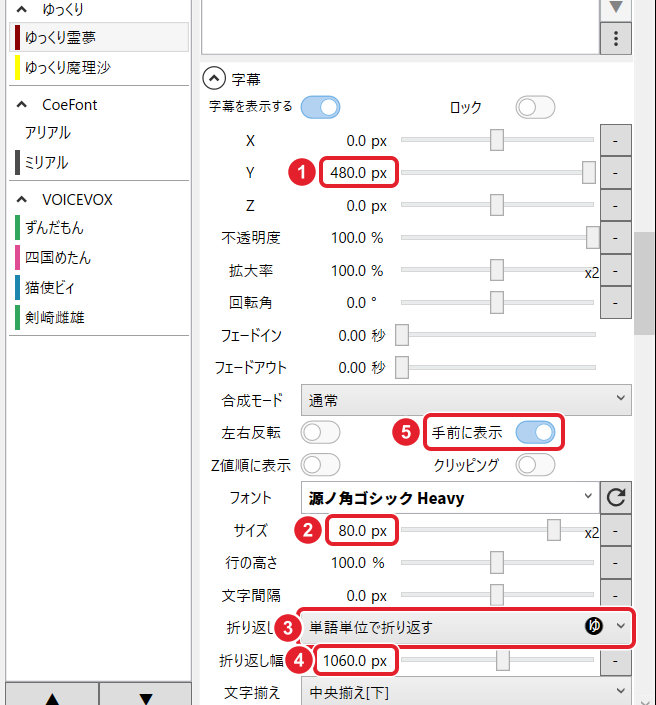Select character 四国めたん
The width and height of the screenshot is (656, 705).
click(99, 258)
